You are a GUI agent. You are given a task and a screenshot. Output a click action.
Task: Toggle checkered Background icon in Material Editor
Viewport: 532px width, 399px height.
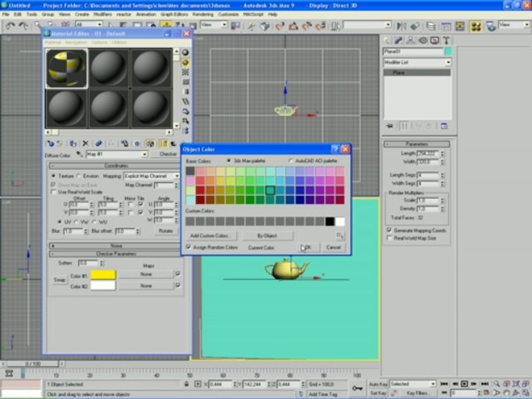click(x=185, y=72)
